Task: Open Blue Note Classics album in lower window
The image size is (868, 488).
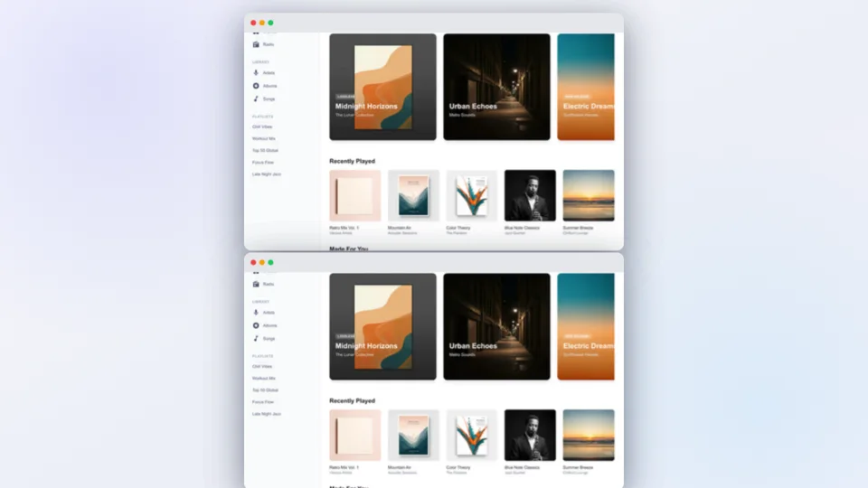Action: [530, 435]
